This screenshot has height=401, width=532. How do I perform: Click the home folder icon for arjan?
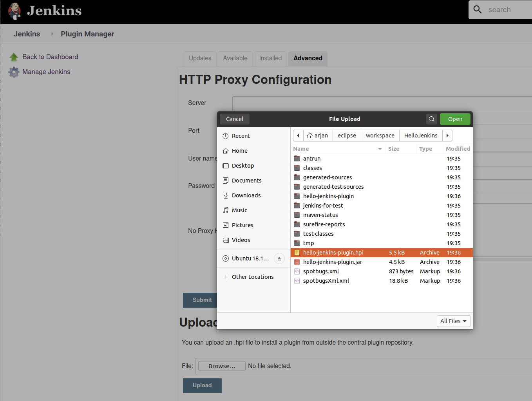(309, 135)
